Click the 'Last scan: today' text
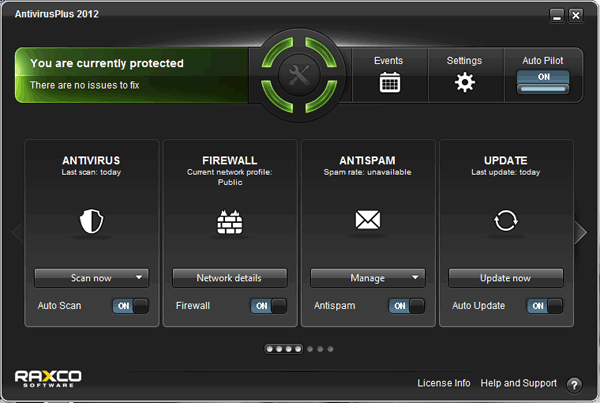600x403 pixels. click(91, 172)
